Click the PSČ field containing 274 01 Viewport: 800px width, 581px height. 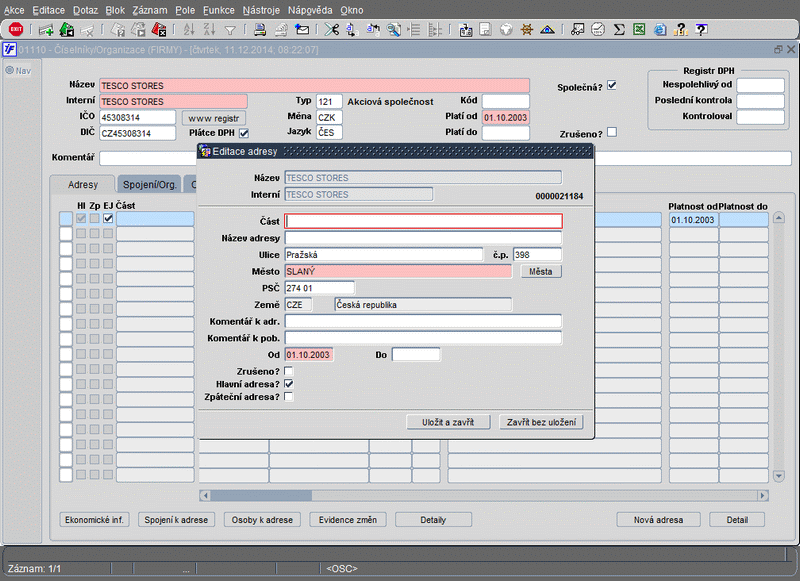point(319,288)
